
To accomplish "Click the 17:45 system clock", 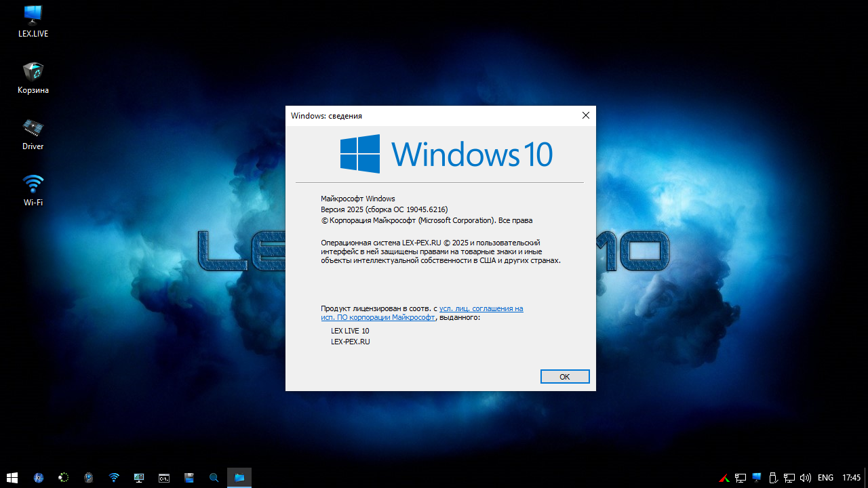I will (x=851, y=478).
